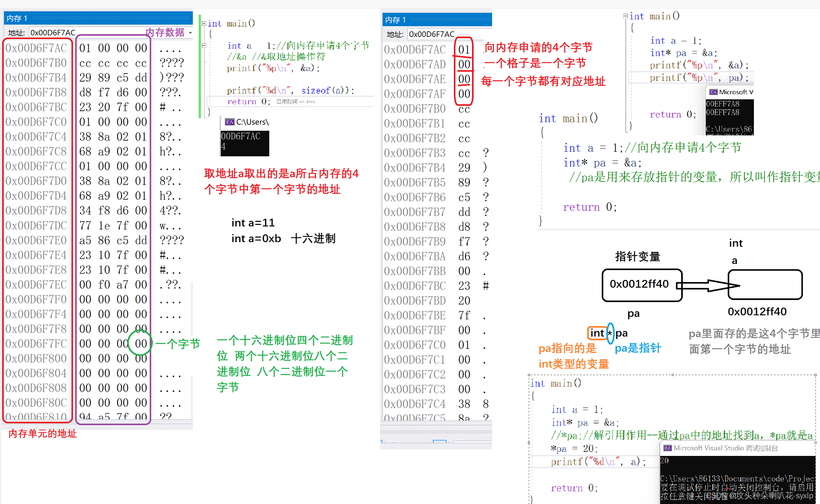Click address 0x00D6F7C3 in right memory window
The image size is (820, 504).
click(415, 389)
